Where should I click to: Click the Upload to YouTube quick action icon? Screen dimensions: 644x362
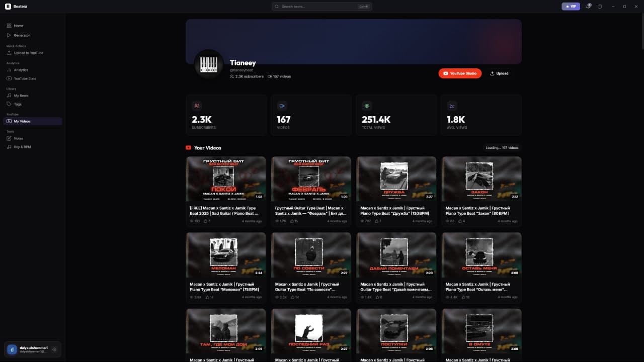(9, 53)
